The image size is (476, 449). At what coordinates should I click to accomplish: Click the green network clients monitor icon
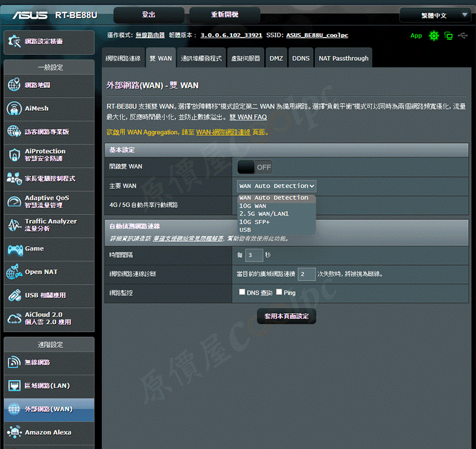coord(449,36)
